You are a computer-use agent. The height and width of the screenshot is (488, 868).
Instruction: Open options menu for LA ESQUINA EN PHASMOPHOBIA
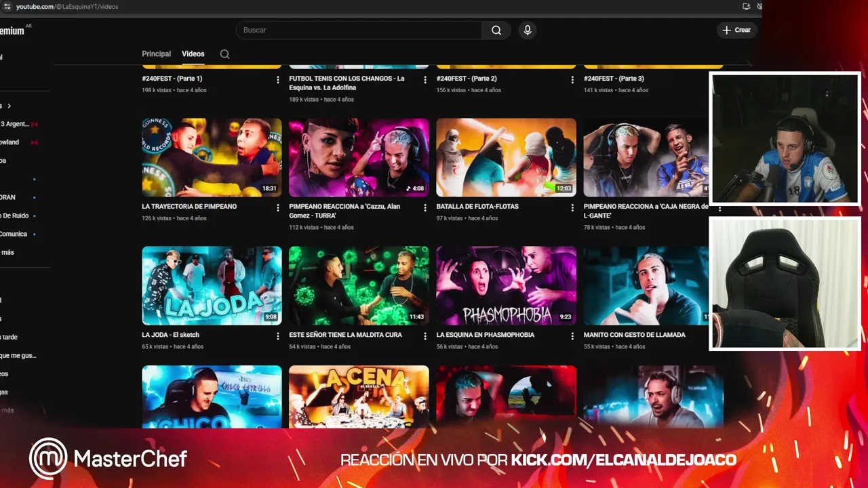pyautogui.click(x=572, y=336)
